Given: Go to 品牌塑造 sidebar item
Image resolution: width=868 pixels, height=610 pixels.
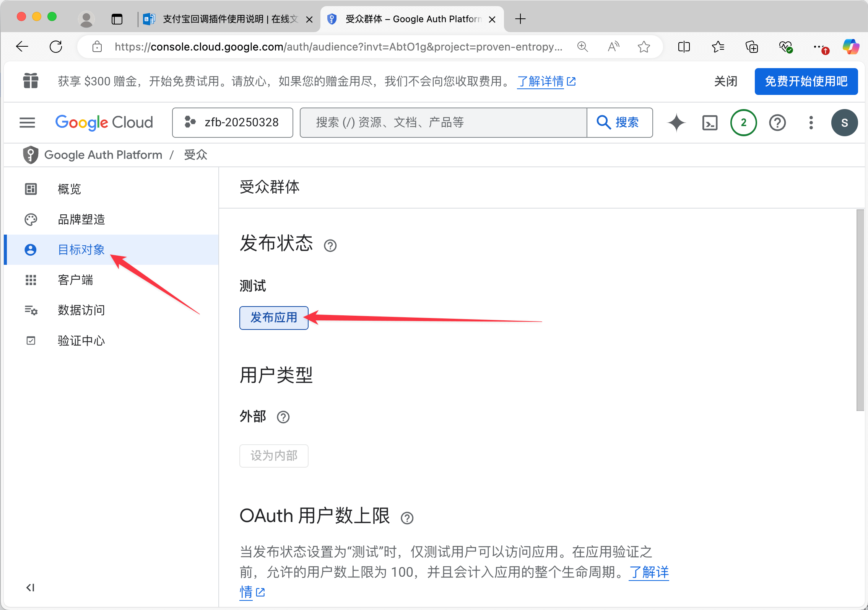Looking at the screenshot, I should click(x=81, y=219).
